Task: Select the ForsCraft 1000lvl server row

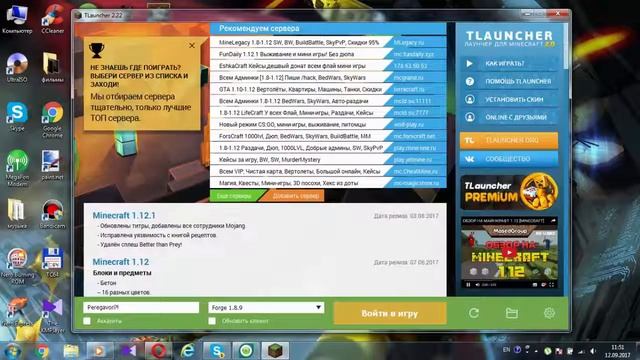Action: pos(328,136)
